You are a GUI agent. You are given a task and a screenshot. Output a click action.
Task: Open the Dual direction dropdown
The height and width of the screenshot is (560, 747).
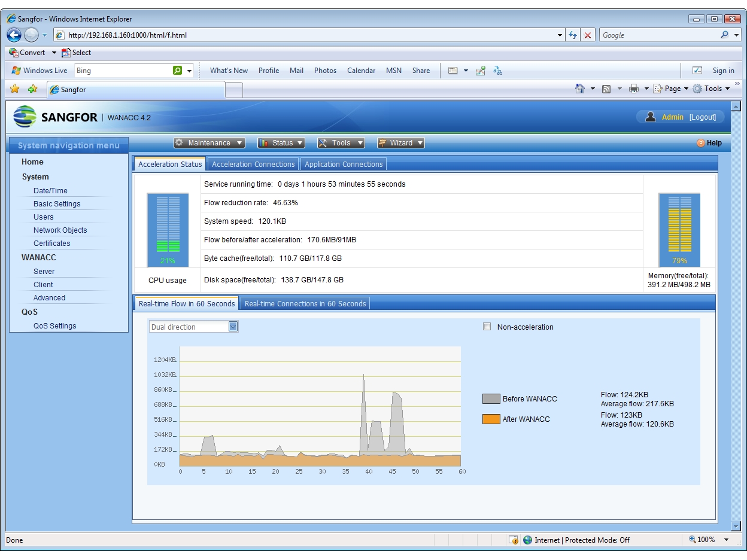[x=193, y=327]
